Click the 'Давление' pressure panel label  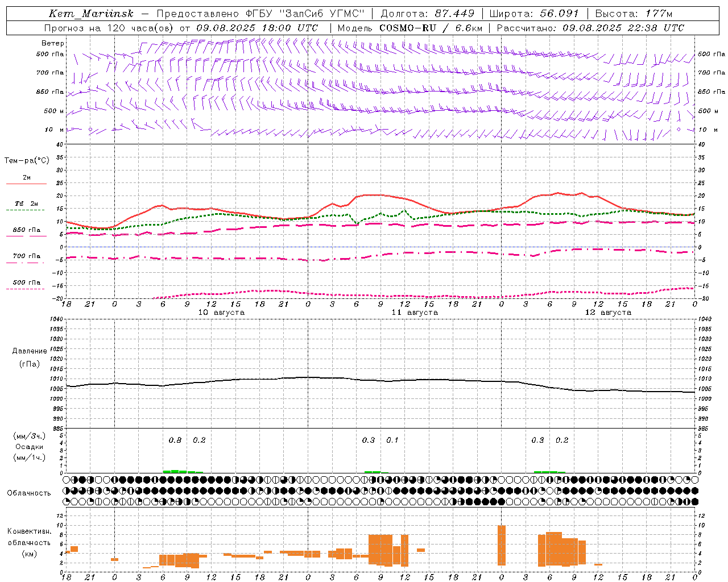pos(30,351)
